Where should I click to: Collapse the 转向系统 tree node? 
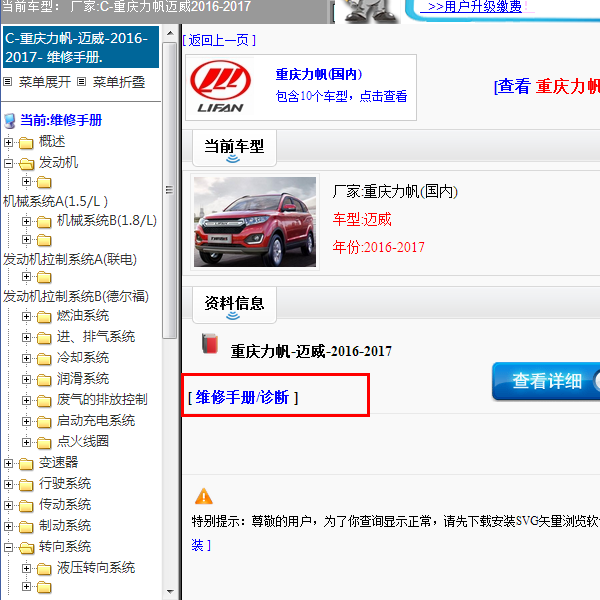point(8,548)
